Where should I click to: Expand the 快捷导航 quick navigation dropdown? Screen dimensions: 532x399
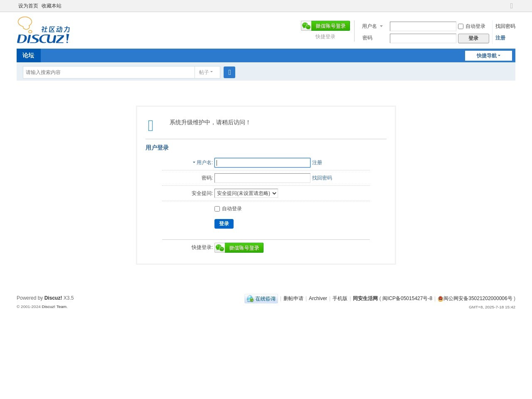pos(488,56)
